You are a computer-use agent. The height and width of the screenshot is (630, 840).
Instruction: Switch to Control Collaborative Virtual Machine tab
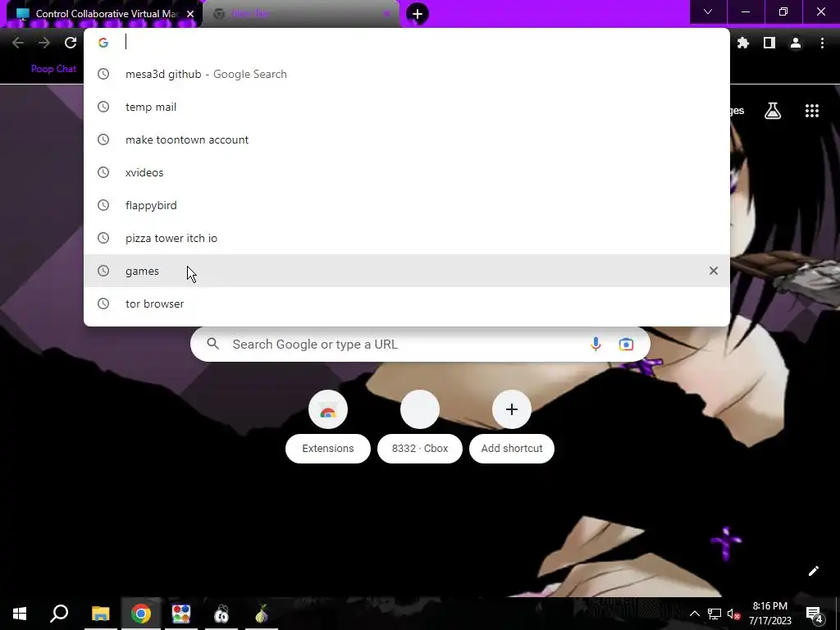point(104,14)
